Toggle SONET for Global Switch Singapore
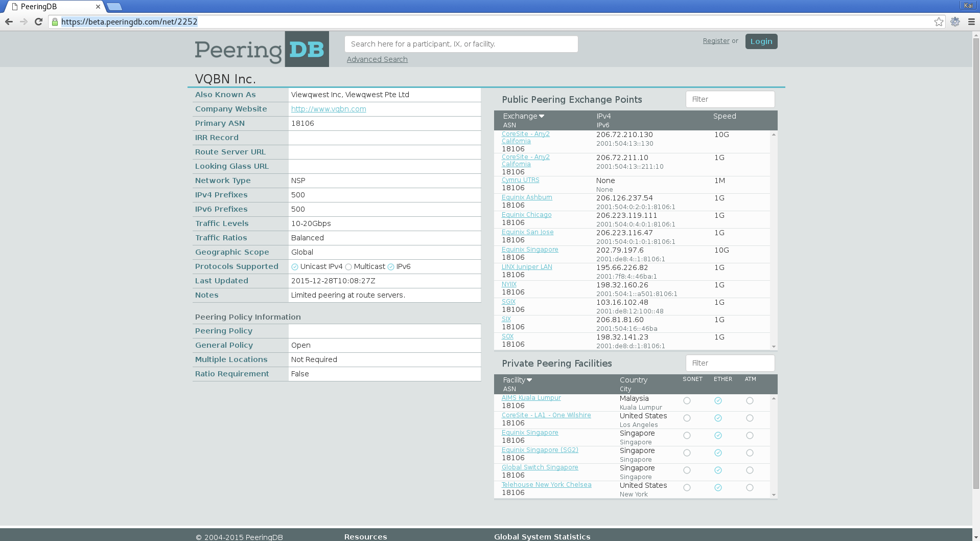Viewport: 980px width, 541px height. [687, 470]
